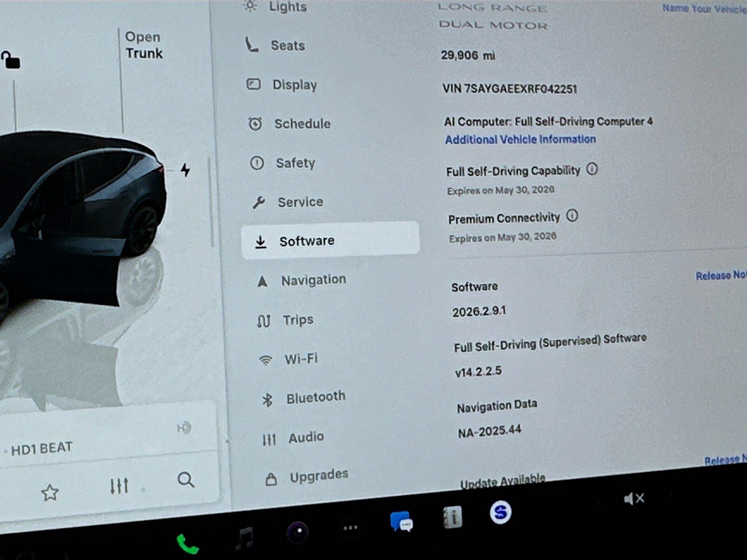The width and height of the screenshot is (747, 560).
Task: Click the Bluetooth symbol icon
Action: (x=267, y=400)
